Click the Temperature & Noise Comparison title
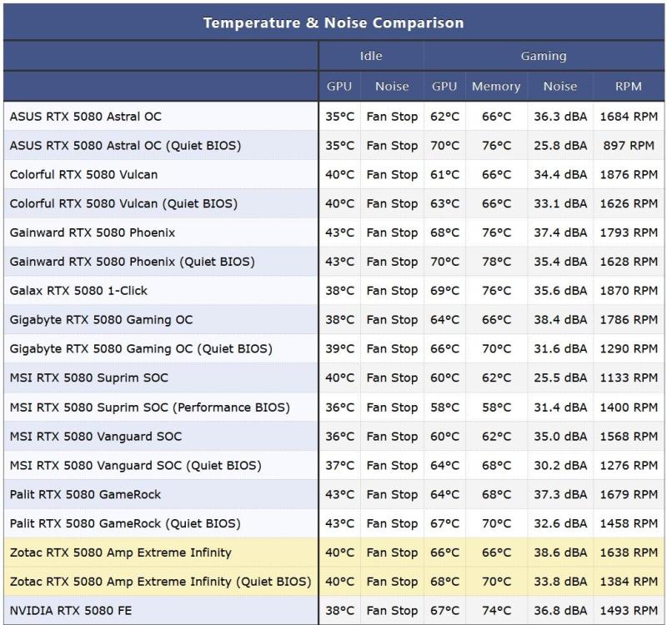The width and height of the screenshot is (672, 625). coord(333,22)
